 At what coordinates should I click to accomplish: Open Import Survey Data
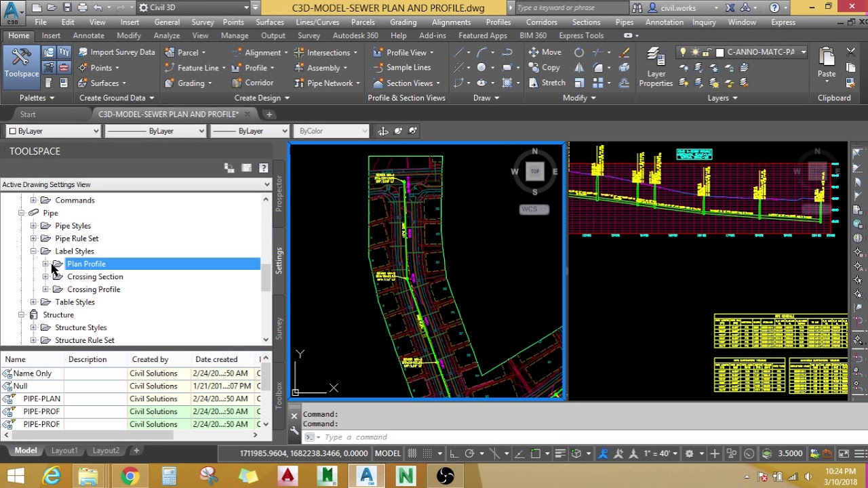117,52
